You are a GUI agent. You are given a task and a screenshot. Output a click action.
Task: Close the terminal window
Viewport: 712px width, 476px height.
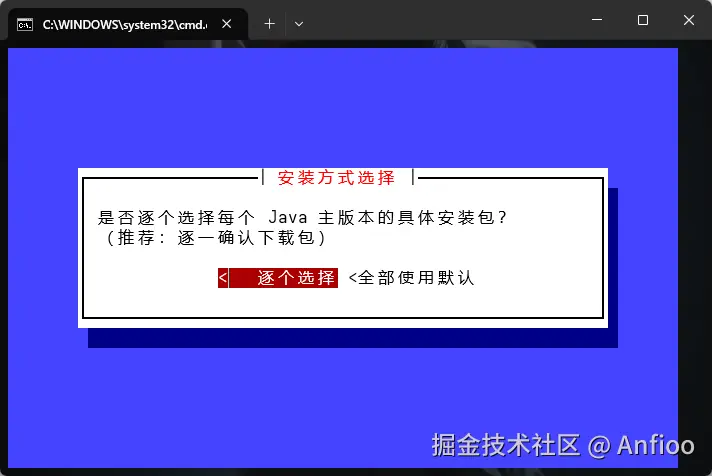pyautogui.click(x=689, y=20)
